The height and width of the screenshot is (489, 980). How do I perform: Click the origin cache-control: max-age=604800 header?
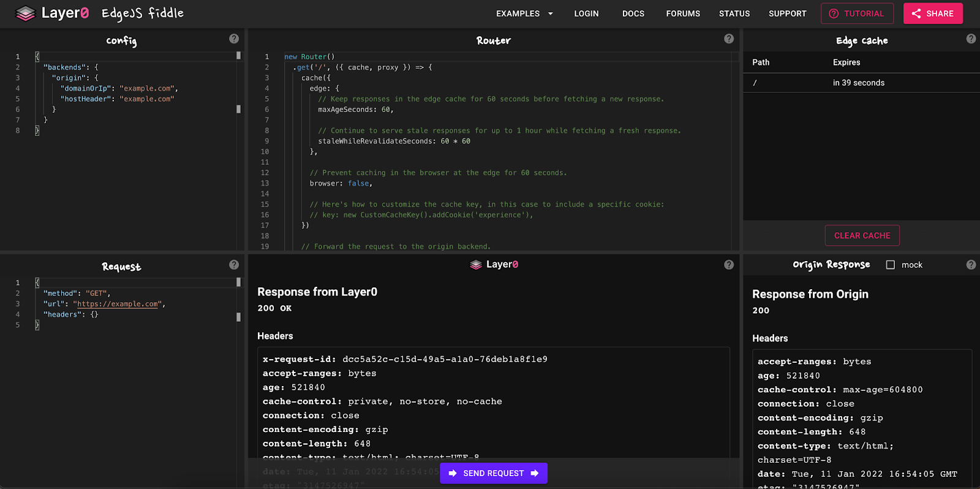click(x=840, y=390)
